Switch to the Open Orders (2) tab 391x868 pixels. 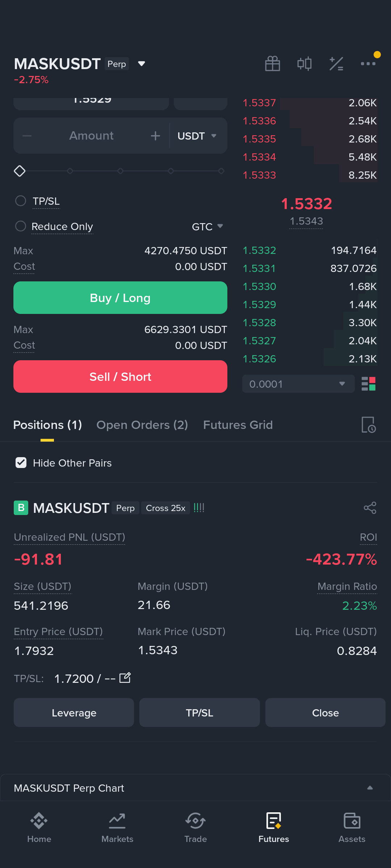click(x=142, y=425)
